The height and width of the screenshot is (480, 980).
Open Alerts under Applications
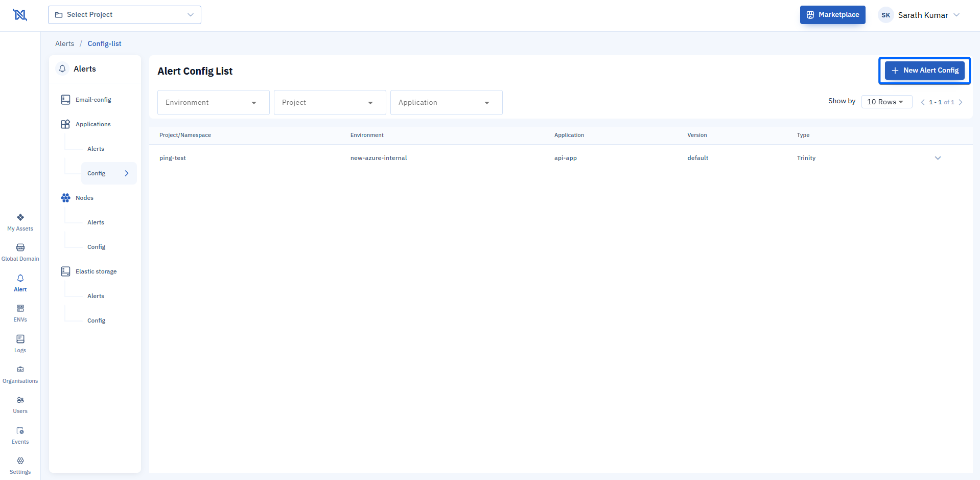tap(96, 149)
